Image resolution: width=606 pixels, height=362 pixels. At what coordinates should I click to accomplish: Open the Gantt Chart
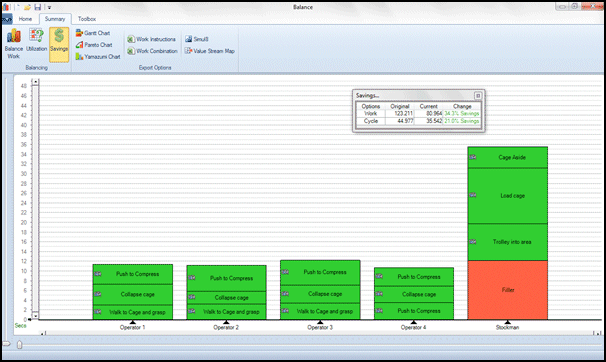pos(93,33)
